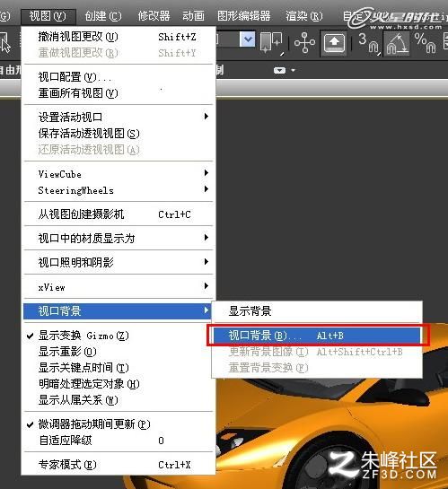This screenshot has width=448, height=489.
Task: Enable 显示重影 in the Views menu
Action: pyautogui.click(x=67, y=352)
